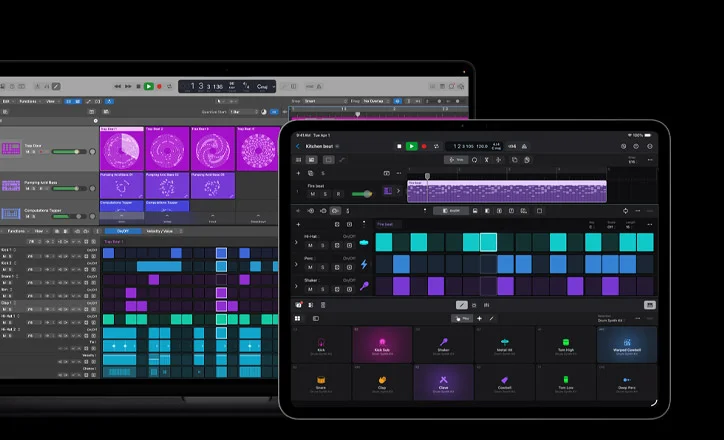Open the Functions menu in the Mac tracks area

[x=29, y=101]
